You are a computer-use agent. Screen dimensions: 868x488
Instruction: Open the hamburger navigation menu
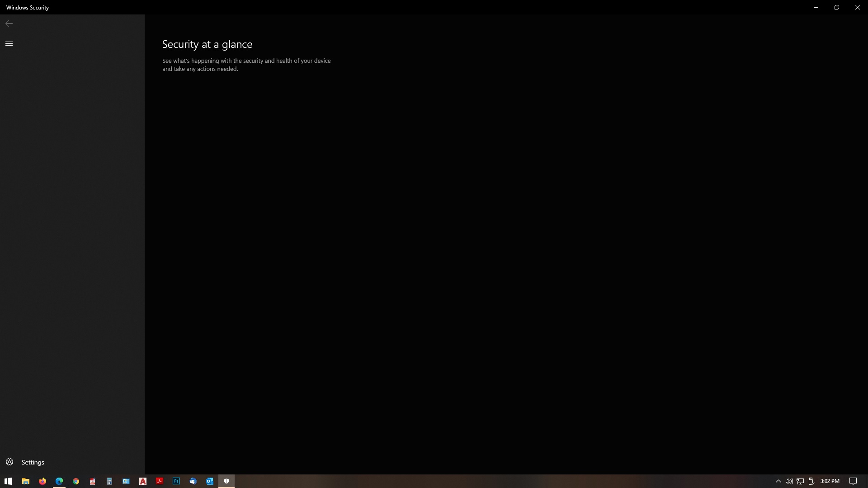click(9, 44)
